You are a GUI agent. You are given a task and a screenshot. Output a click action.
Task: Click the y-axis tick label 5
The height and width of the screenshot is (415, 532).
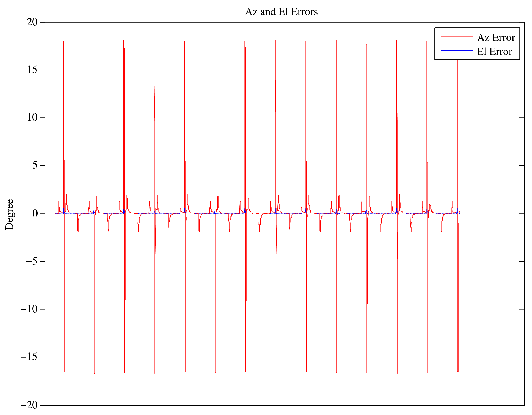(35, 166)
